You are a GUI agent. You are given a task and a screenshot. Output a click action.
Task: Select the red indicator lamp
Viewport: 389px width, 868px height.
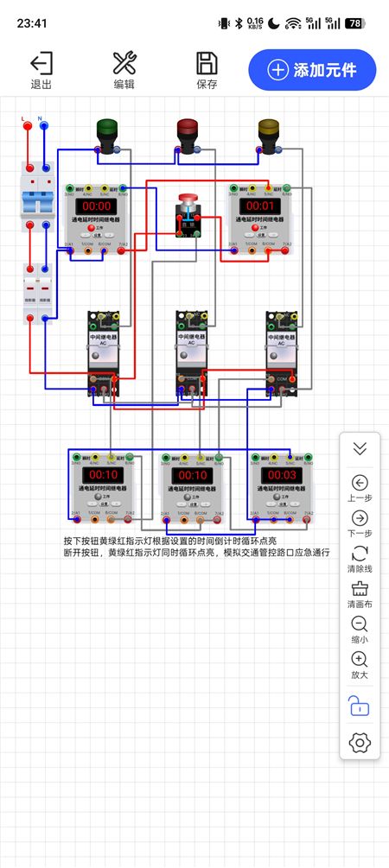click(x=188, y=136)
